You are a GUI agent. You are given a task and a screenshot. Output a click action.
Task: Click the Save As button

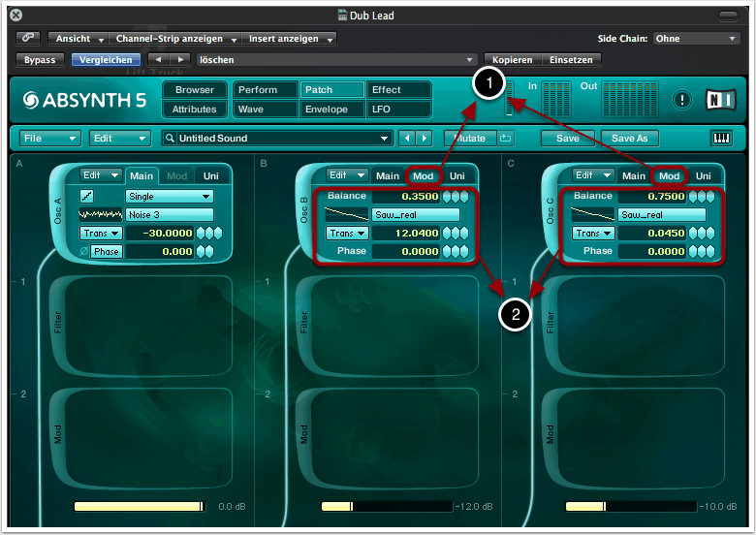tap(629, 139)
